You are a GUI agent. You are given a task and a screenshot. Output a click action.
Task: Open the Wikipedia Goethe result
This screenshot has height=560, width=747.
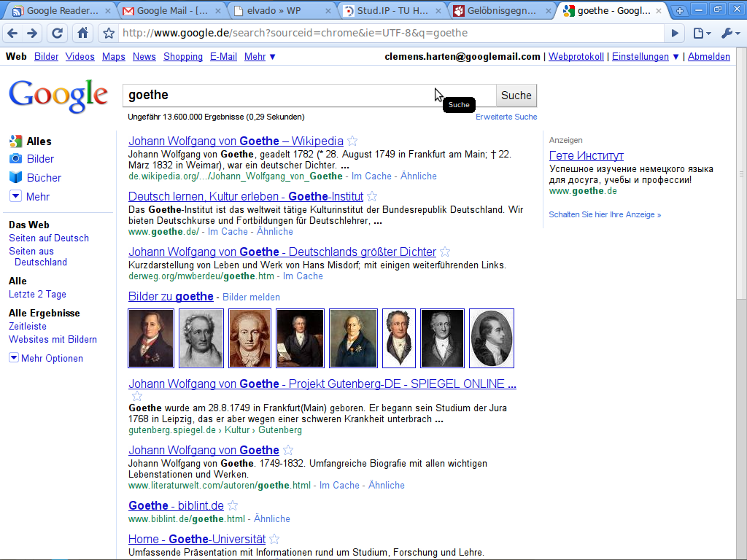click(x=236, y=141)
